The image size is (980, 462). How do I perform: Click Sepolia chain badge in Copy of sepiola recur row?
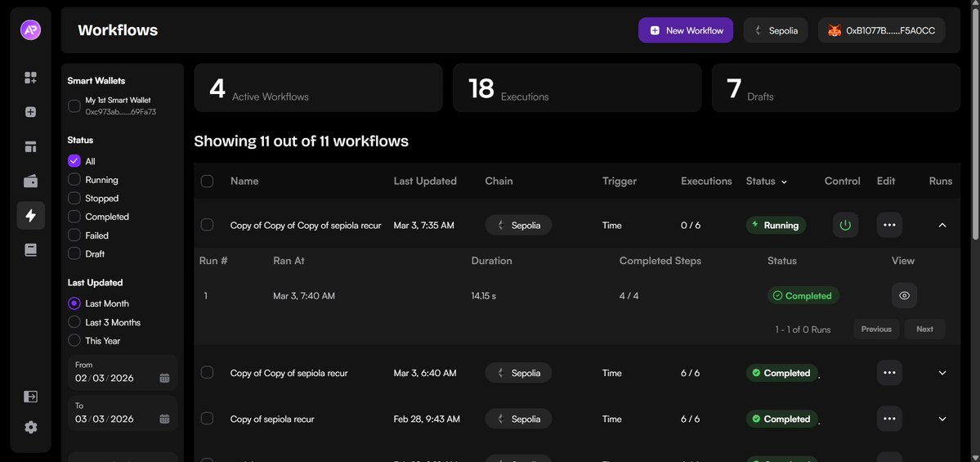[518, 419]
